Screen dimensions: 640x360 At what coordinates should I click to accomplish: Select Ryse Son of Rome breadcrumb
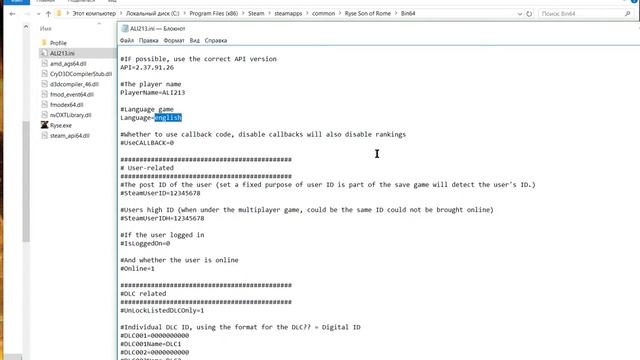368,13
